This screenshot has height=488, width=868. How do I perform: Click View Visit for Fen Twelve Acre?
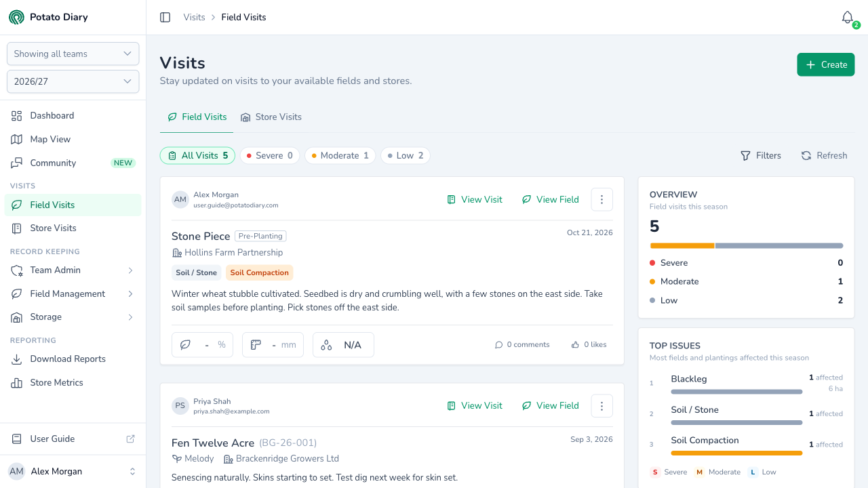tap(475, 405)
